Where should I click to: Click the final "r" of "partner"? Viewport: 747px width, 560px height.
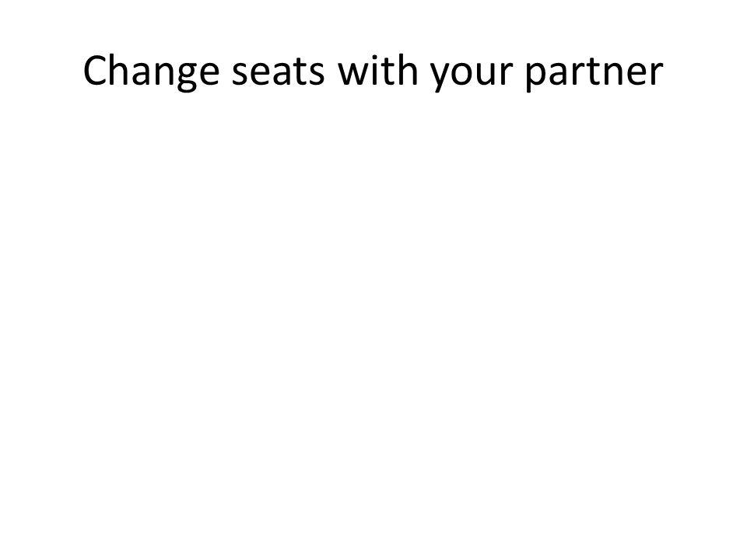656,74
